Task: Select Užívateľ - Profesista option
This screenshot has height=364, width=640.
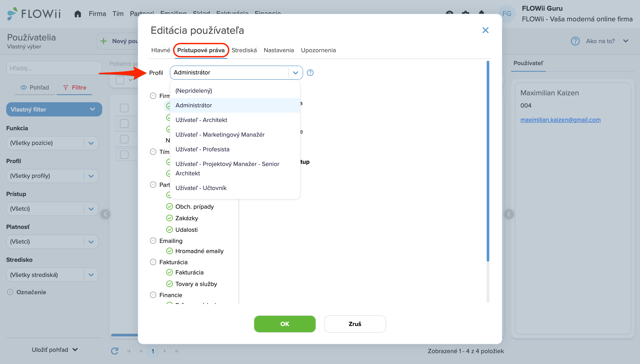Action: click(235, 149)
